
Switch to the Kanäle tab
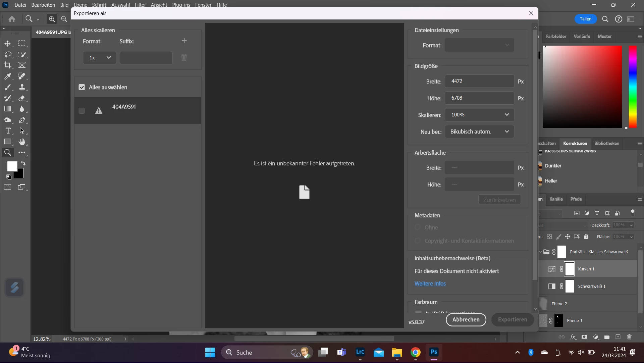pyautogui.click(x=556, y=199)
